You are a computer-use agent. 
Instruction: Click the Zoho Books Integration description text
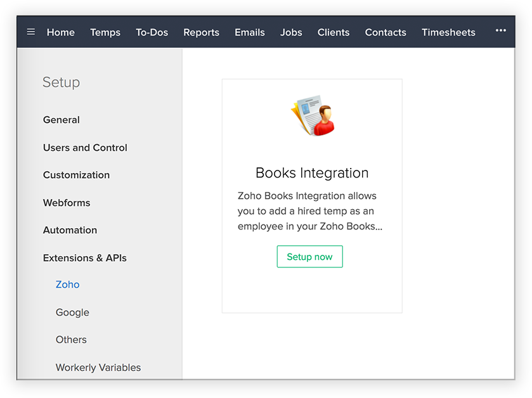coord(310,211)
